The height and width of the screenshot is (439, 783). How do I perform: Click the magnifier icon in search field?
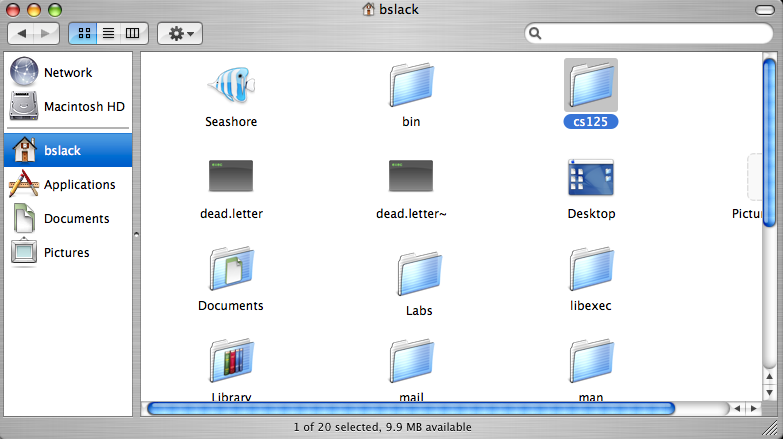coord(537,34)
